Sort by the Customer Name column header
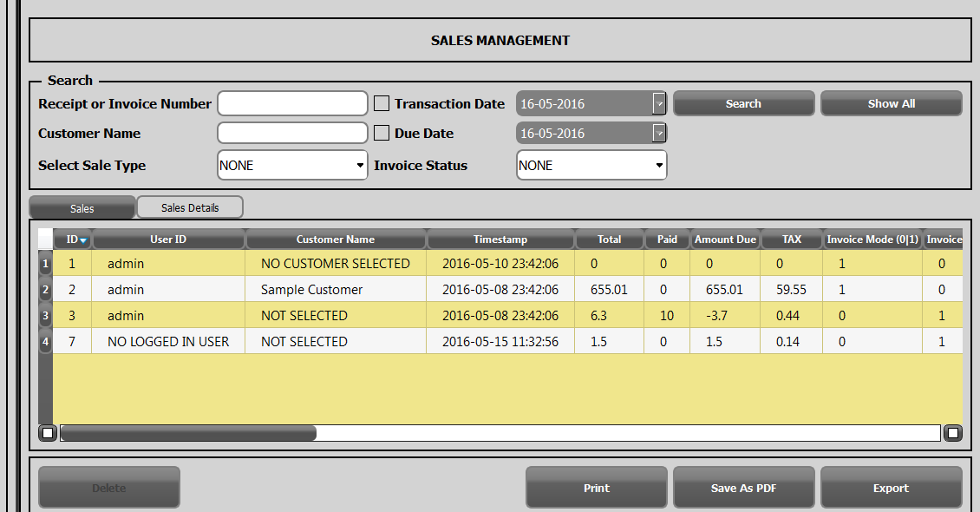980x512 pixels. (x=336, y=240)
